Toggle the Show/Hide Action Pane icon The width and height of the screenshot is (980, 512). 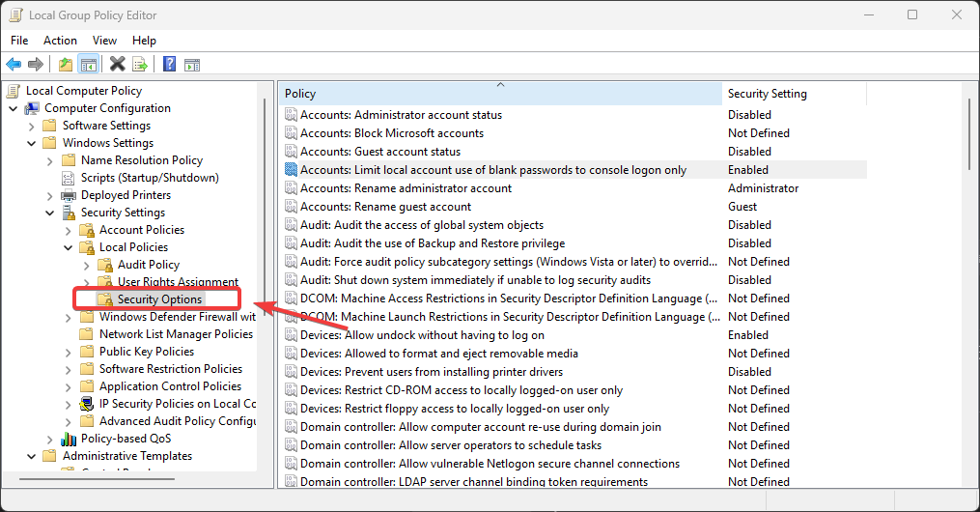pyautogui.click(x=192, y=65)
